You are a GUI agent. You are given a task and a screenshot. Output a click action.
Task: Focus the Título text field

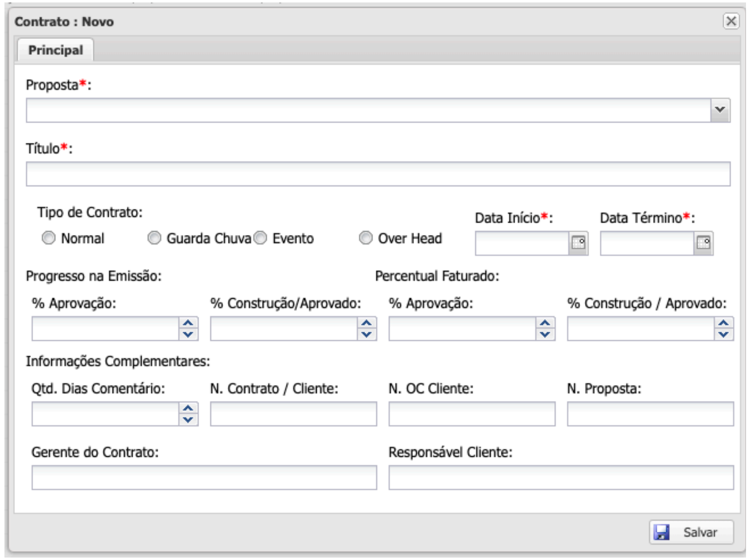click(378, 174)
